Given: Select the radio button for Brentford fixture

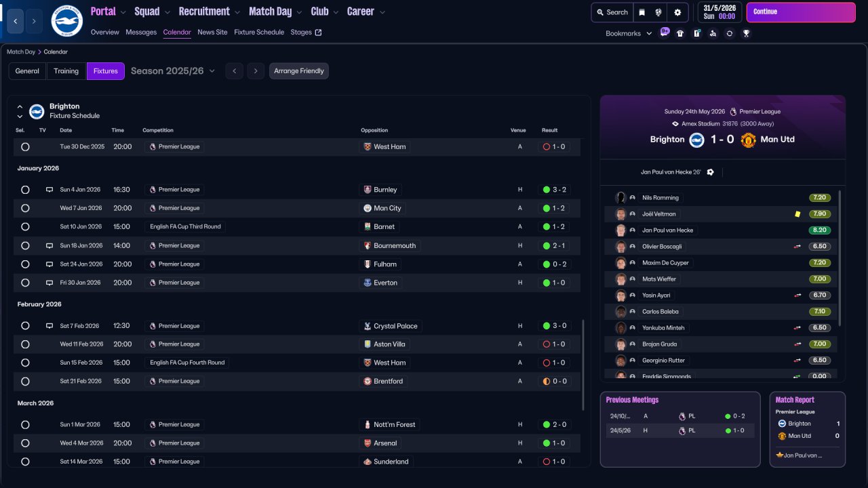Looking at the screenshot, I should [25, 381].
